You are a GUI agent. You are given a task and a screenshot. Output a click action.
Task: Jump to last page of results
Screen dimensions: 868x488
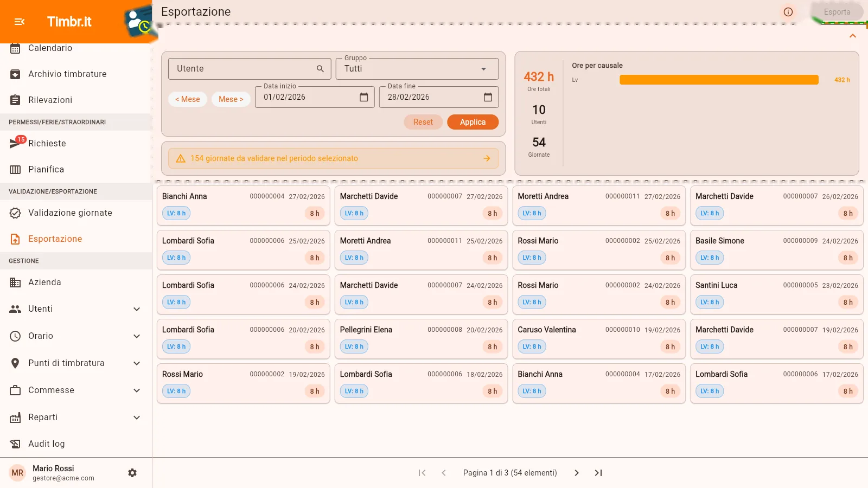pos(598,473)
